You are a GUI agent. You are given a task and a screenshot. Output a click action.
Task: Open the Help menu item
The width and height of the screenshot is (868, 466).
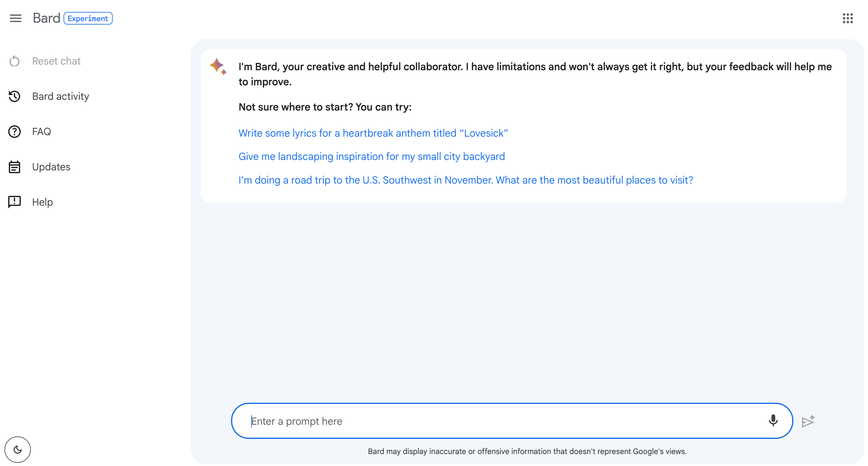[42, 202]
